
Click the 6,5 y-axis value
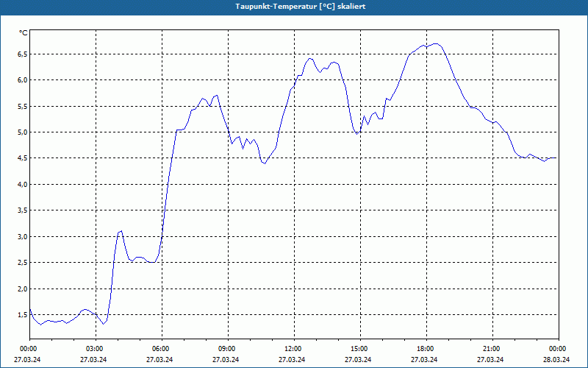pyautogui.click(x=23, y=54)
